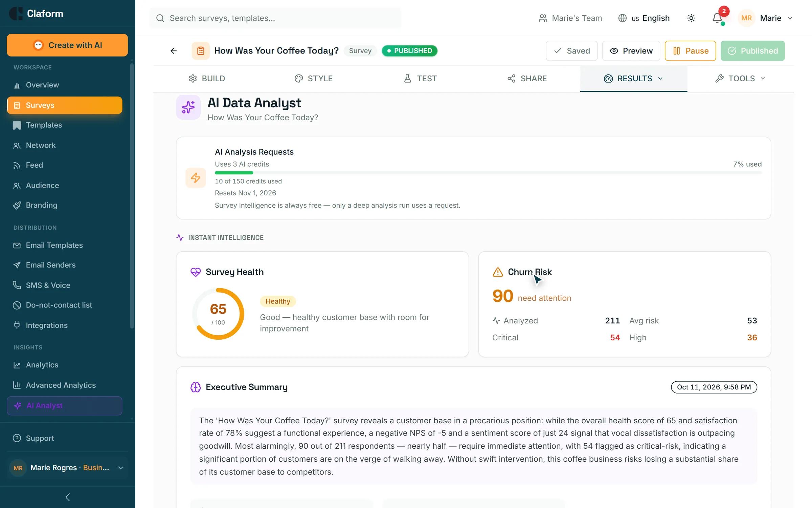
Task: Click the 7% used label
Action: (x=747, y=164)
